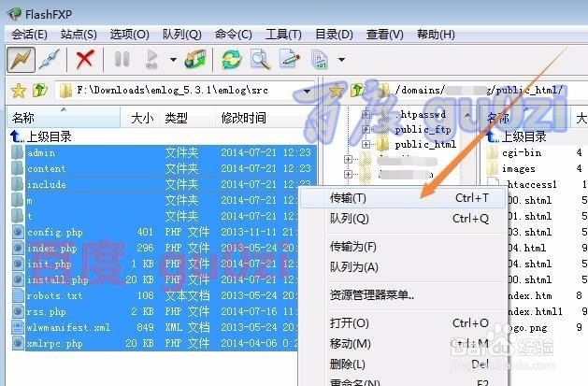The height and width of the screenshot is (386, 588).
Task: Select cgi-bin folder in remote list
Action: point(522,153)
